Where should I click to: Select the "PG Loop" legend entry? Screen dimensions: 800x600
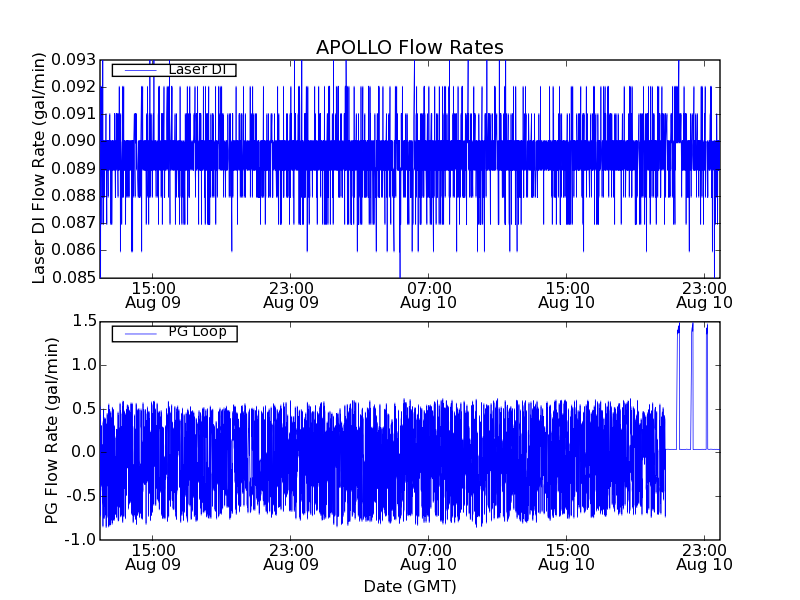197,332
